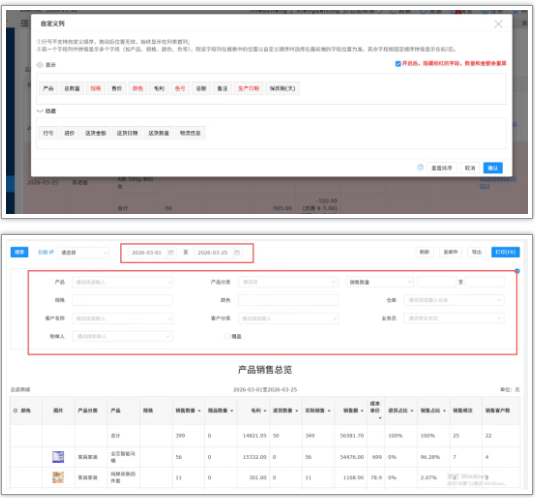The height and width of the screenshot is (498, 535).
Task: Open the 产品 dropdown in the filter panel
Action: click(x=122, y=282)
